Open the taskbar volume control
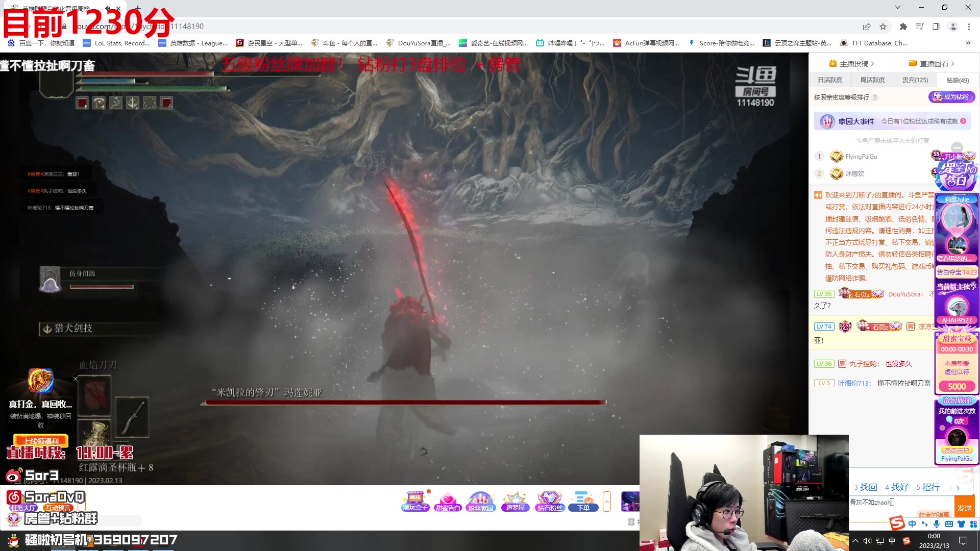The image size is (980, 551). [867, 541]
